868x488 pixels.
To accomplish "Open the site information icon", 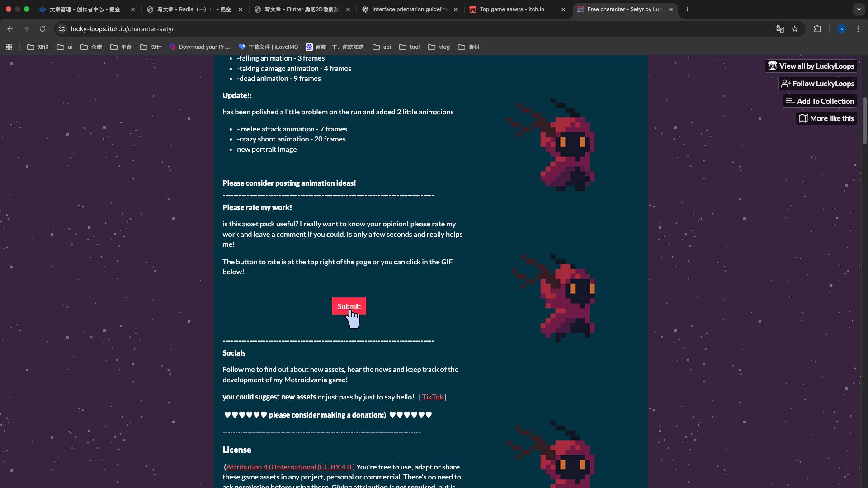I will pyautogui.click(x=62, y=29).
